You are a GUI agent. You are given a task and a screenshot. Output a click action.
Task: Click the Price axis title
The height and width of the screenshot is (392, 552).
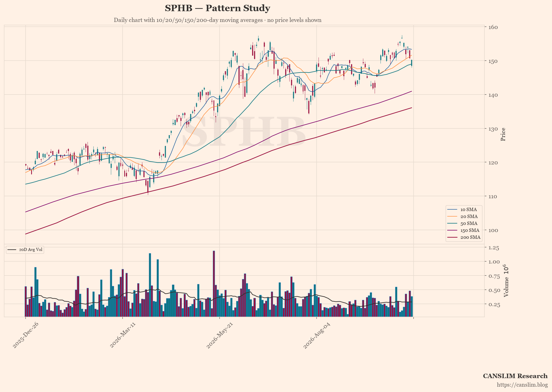coord(503,134)
